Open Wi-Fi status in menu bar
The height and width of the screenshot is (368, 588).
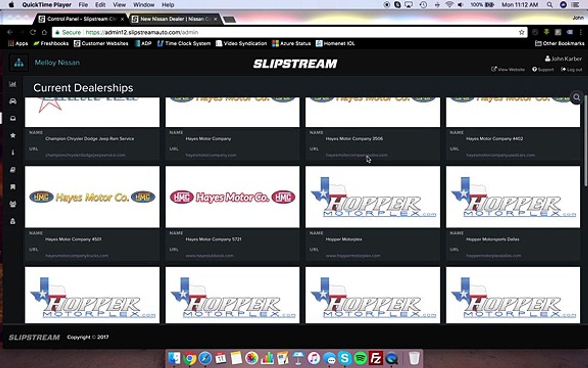[449, 5]
